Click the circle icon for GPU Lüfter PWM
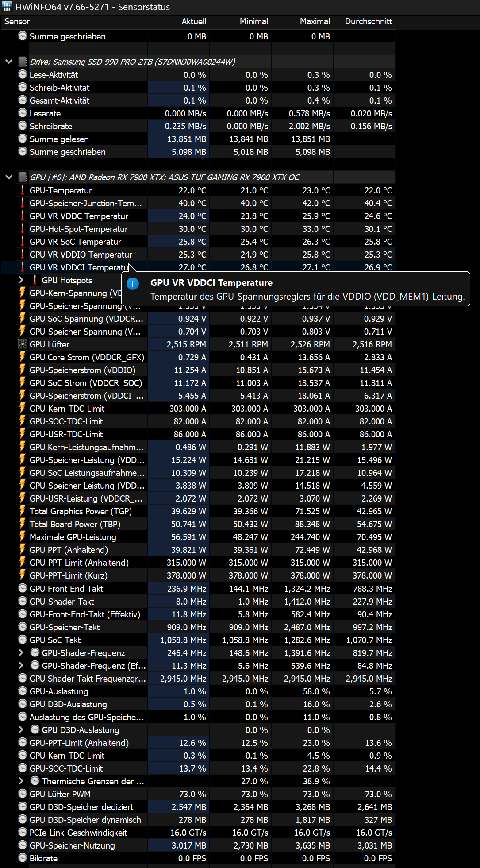 coord(23,794)
